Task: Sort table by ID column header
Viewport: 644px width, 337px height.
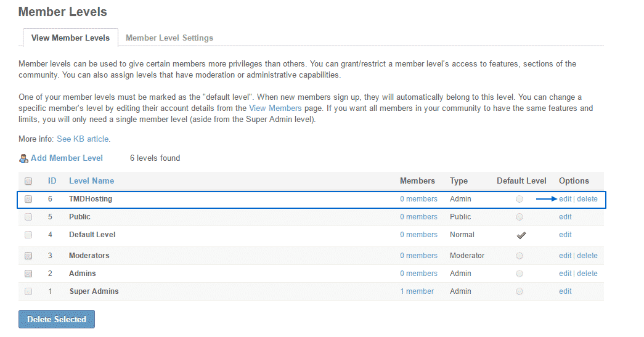Action: (x=52, y=181)
